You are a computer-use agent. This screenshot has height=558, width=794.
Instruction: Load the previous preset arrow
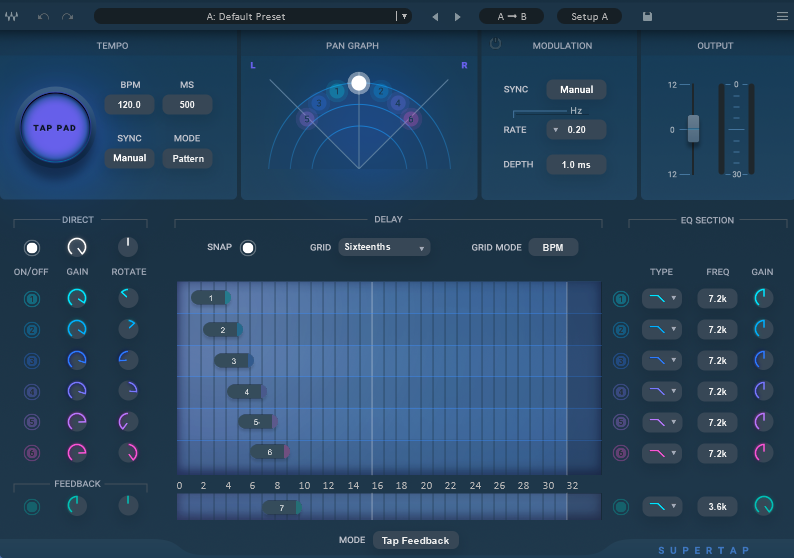tap(435, 17)
